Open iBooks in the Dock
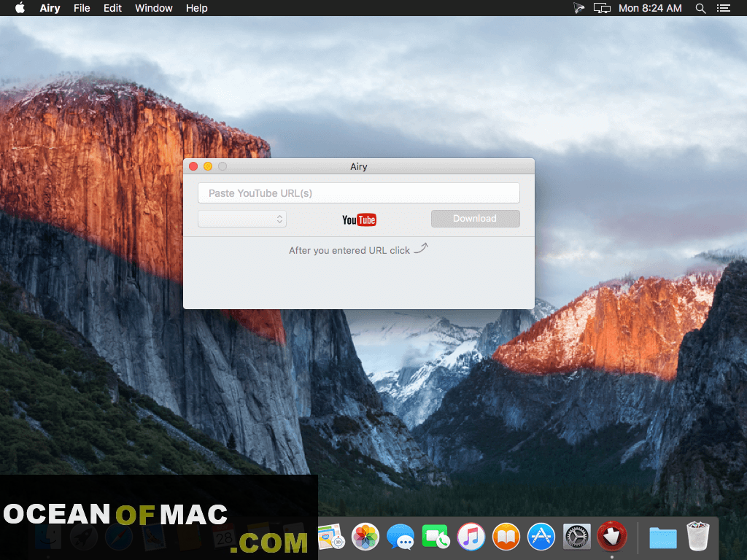The height and width of the screenshot is (560, 747). tap(506, 537)
